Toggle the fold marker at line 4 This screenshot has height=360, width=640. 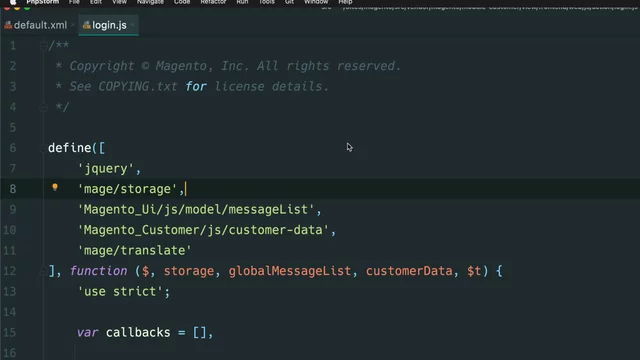point(43,107)
